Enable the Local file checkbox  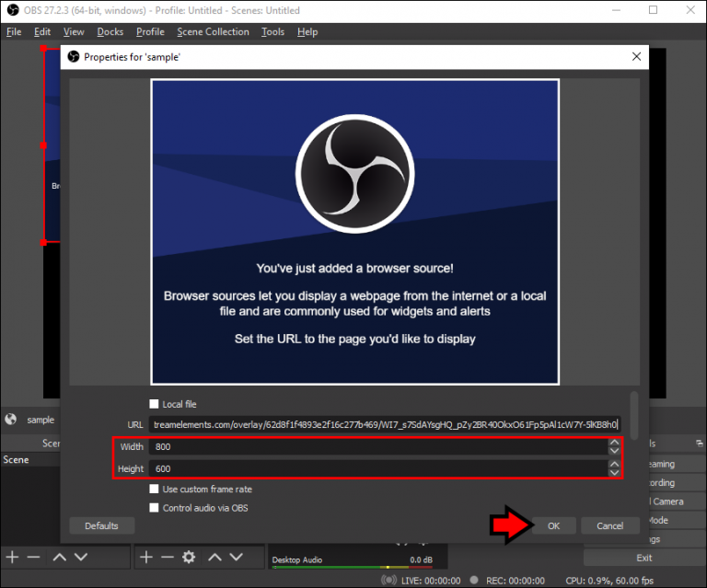click(155, 404)
